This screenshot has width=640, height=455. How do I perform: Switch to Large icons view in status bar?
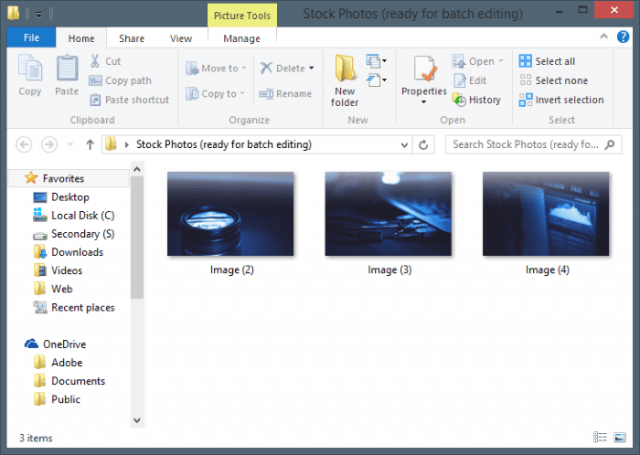(x=620, y=437)
